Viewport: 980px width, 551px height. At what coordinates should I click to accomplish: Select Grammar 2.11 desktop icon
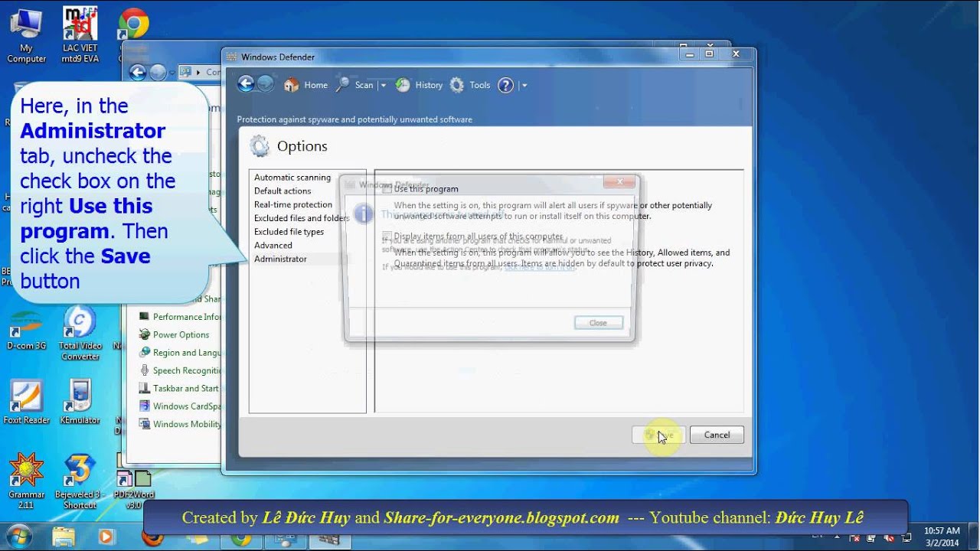pyautogui.click(x=26, y=481)
